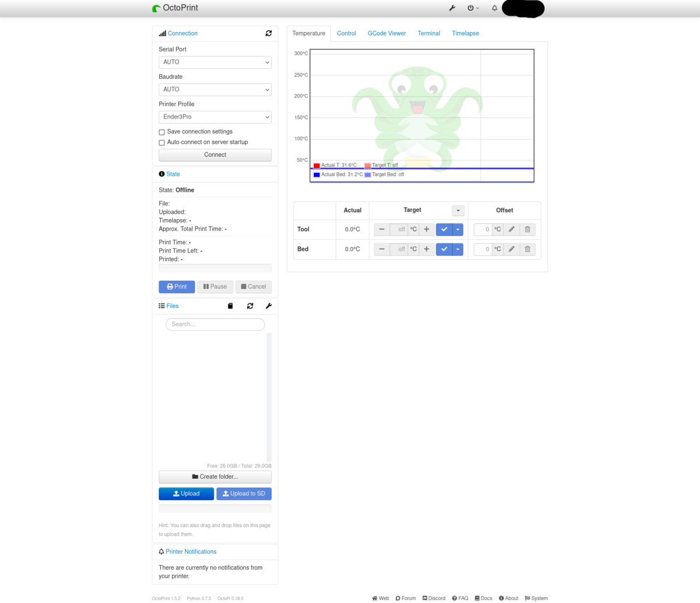Click the print progress bar
Viewport: 700px width, 603px height.
[x=215, y=268]
